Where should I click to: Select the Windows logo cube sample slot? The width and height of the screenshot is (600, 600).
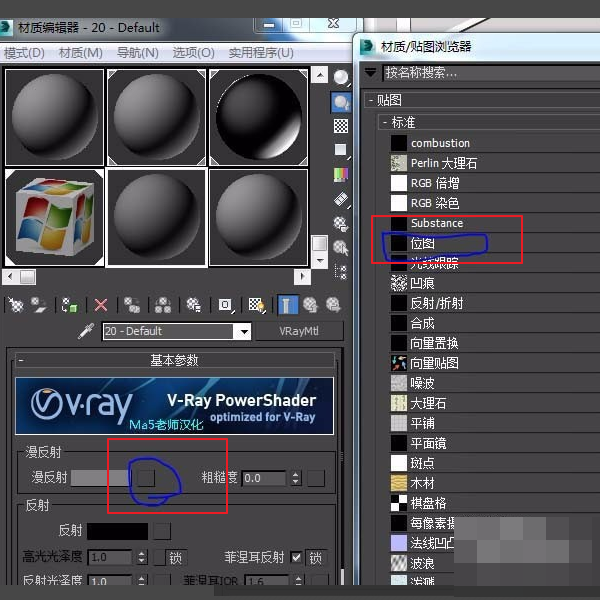point(54,218)
